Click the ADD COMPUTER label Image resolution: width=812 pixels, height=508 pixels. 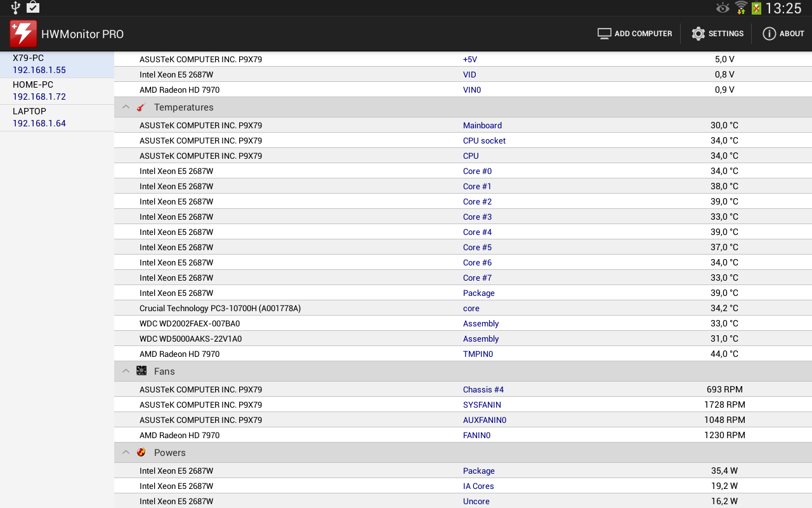click(x=643, y=34)
